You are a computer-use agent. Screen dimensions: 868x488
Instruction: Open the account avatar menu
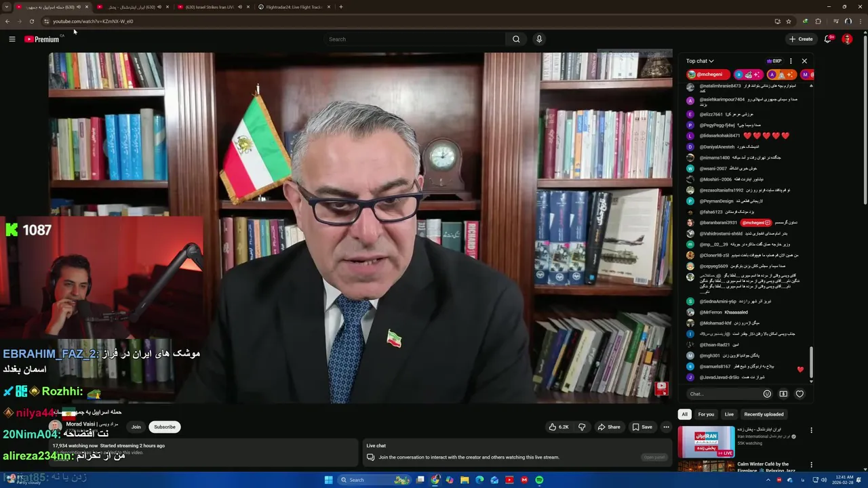847,39
